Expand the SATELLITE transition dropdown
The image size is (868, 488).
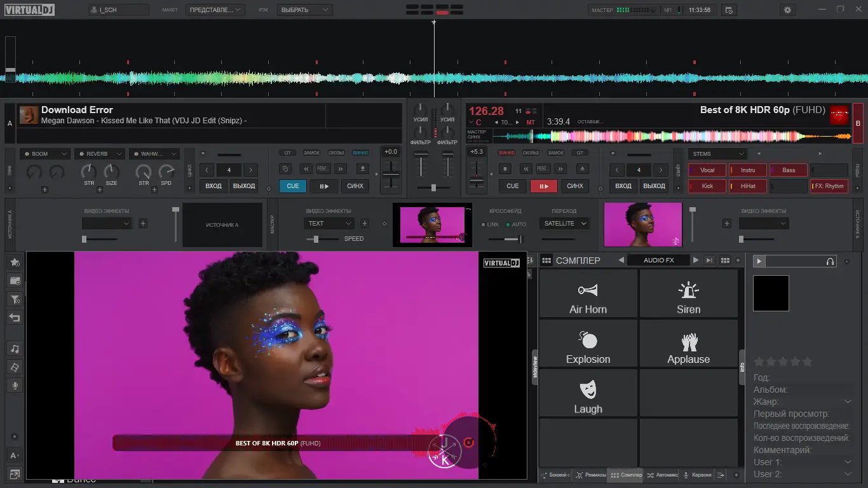tap(564, 224)
